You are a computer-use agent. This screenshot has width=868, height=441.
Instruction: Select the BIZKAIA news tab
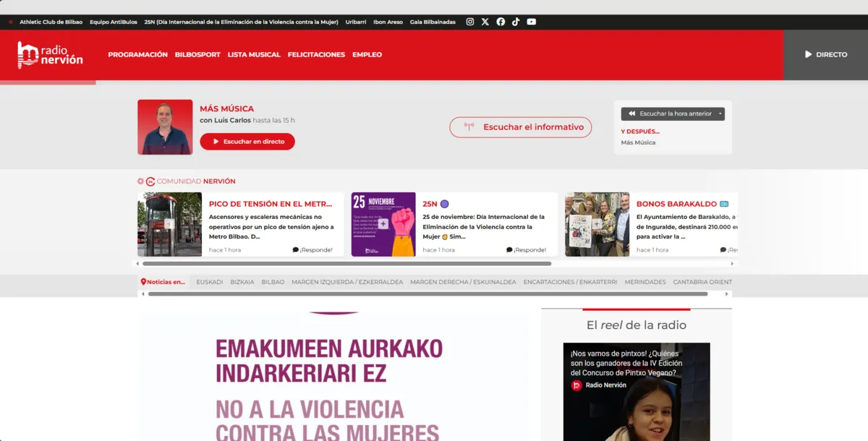pos(242,282)
